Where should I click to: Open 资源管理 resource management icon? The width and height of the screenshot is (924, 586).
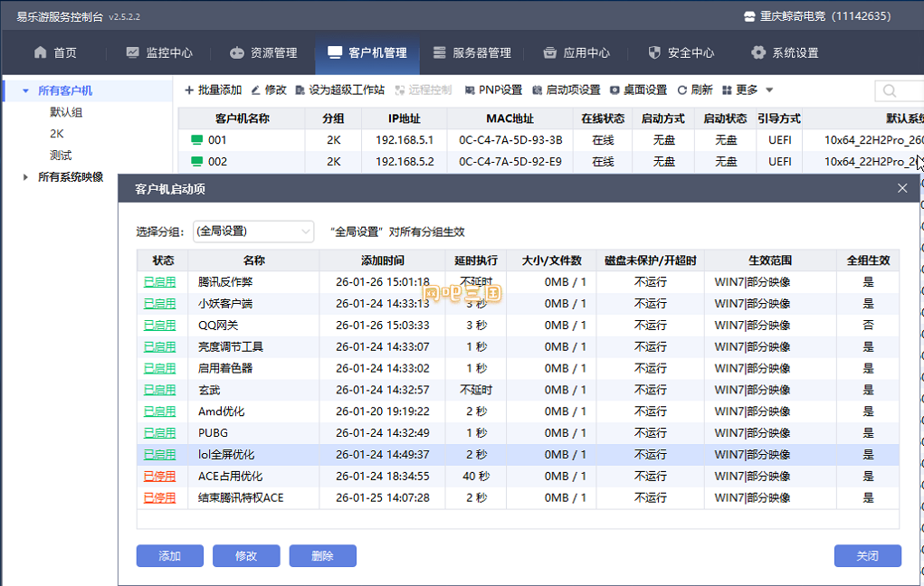[237, 52]
